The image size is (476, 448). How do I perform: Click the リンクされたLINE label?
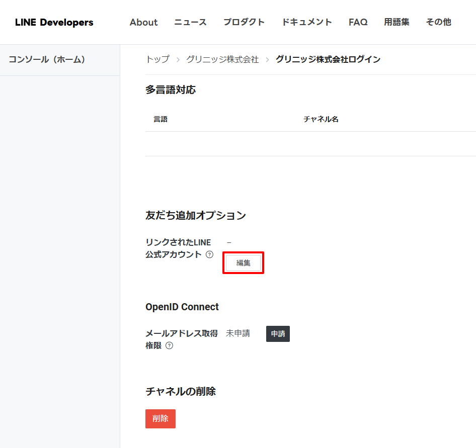coord(178,242)
